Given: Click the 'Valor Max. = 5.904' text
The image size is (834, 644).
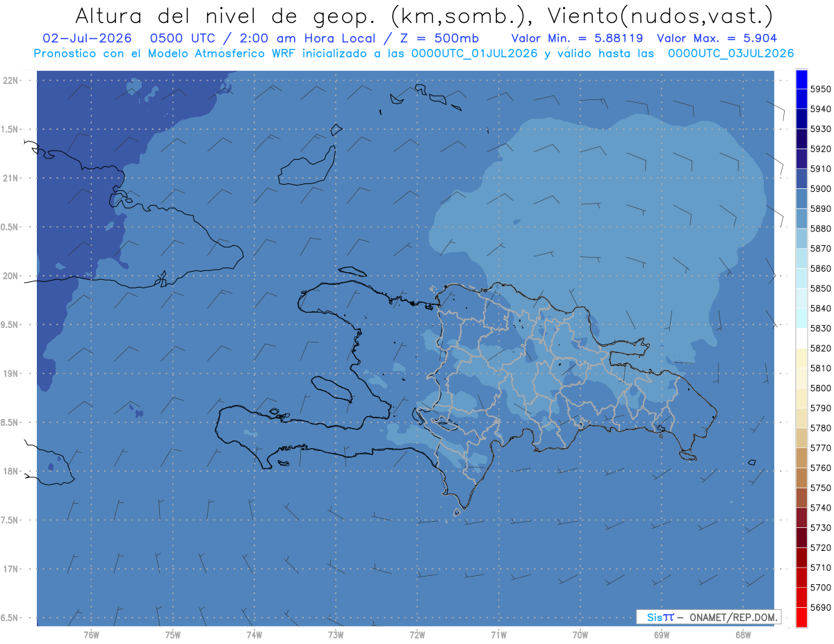Looking at the screenshot, I should 717,38.
